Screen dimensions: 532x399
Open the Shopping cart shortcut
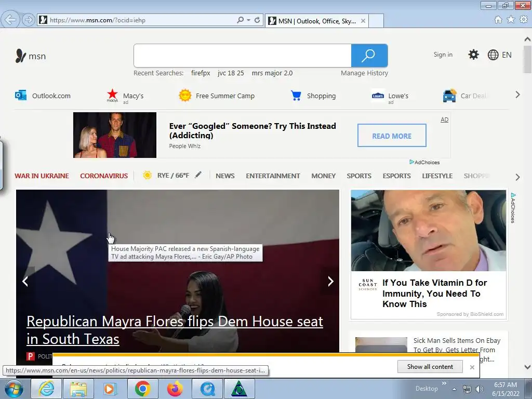[x=296, y=96]
